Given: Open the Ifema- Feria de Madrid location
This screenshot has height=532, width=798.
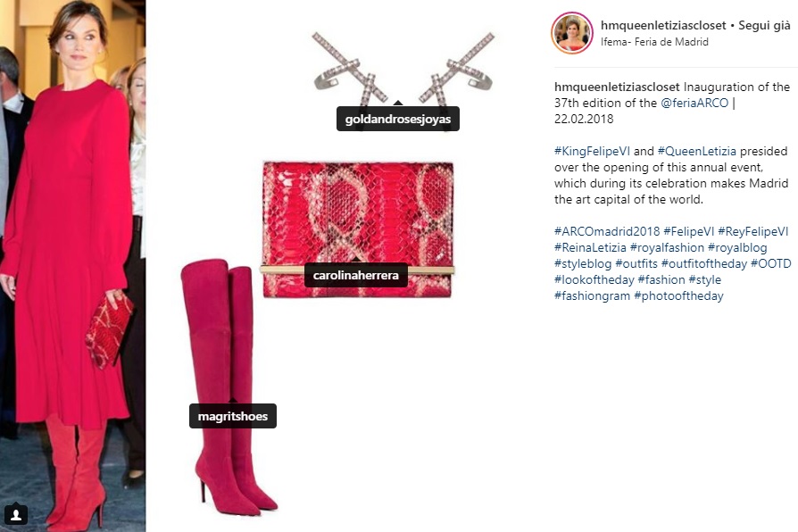Looking at the screenshot, I should [x=654, y=42].
